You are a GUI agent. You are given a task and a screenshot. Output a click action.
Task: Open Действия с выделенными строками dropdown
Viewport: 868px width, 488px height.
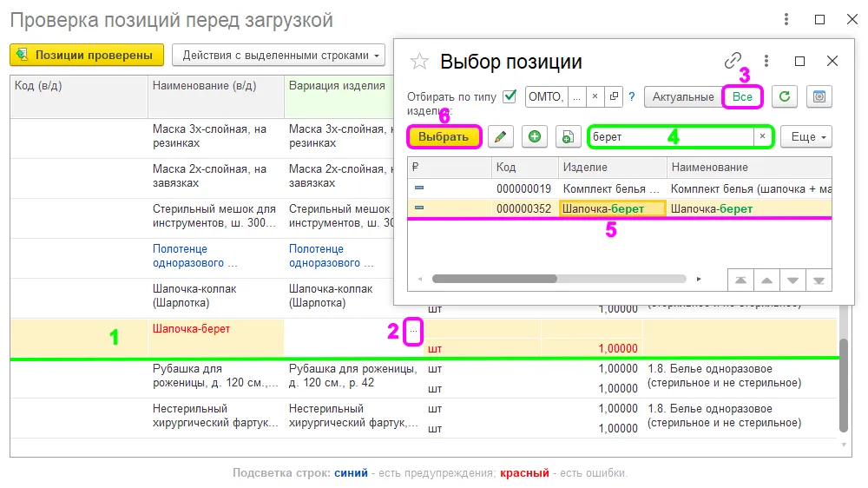279,56
